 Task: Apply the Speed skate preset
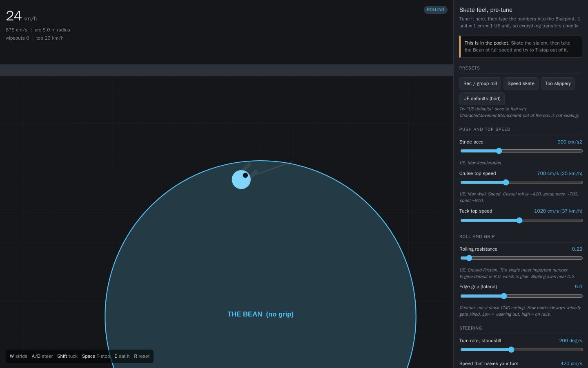(521, 83)
